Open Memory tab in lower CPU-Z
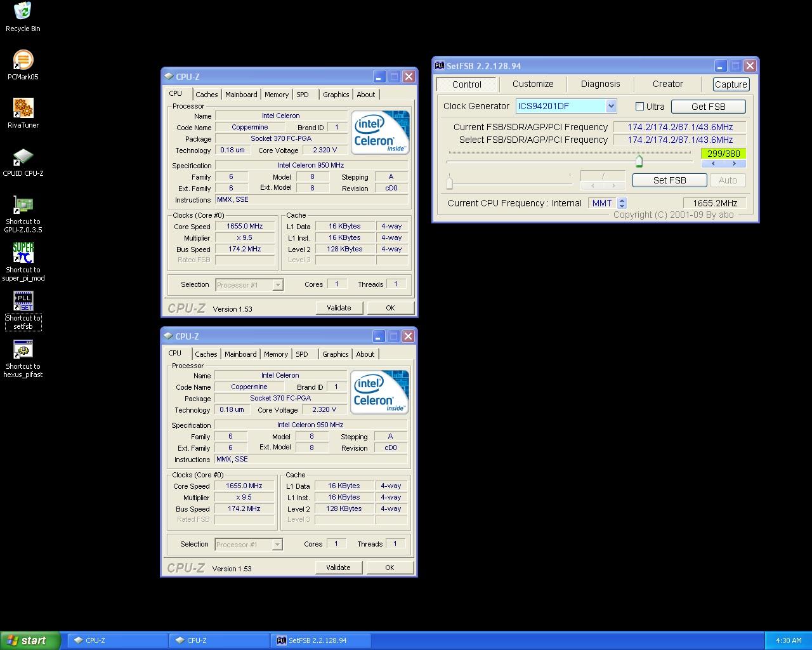The image size is (812, 650). [276, 354]
